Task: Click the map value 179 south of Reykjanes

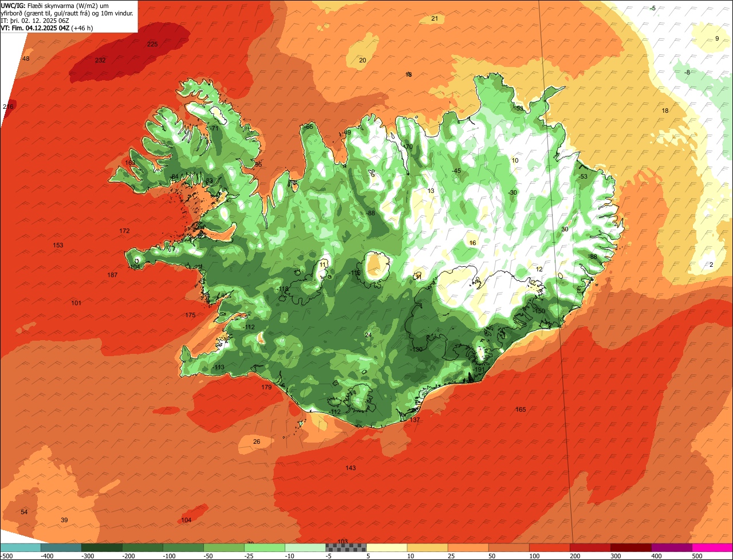Action: tap(266, 387)
